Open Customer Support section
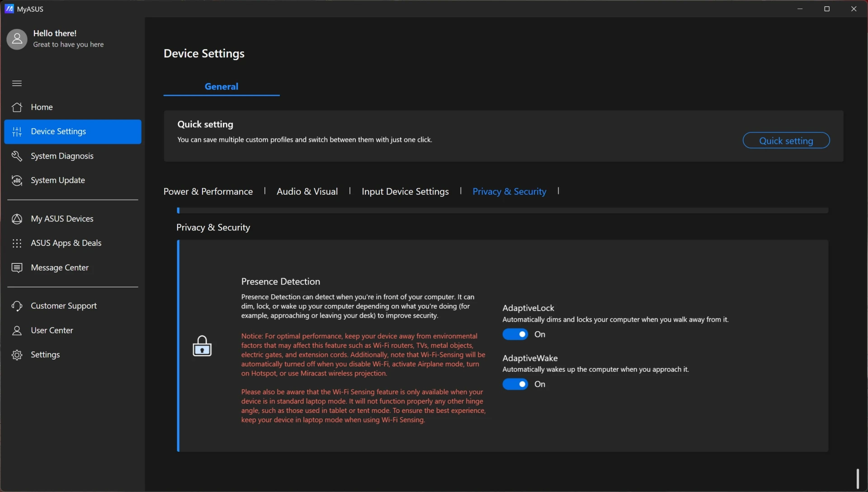The width and height of the screenshot is (868, 492). [x=73, y=306]
